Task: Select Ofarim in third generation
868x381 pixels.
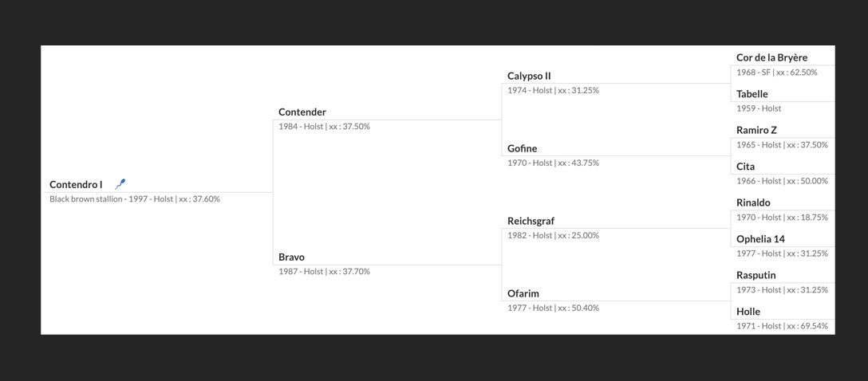Action: click(523, 293)
